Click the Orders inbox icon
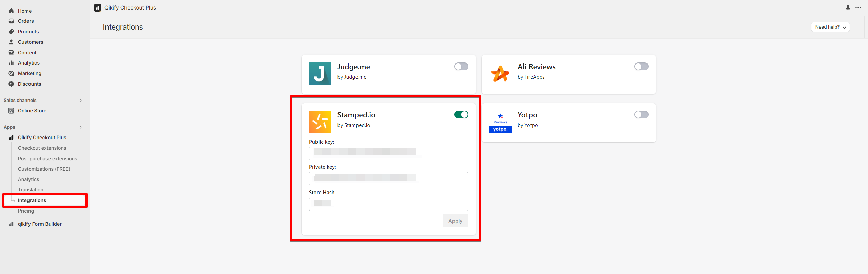Viewport: 868px width, 274px height. [11, 21]
